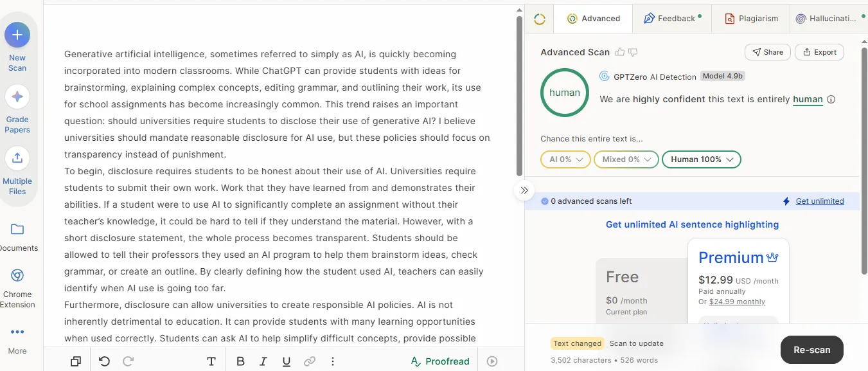Viewport: 868px width, 371px height.
Task: Click the Share button
Action: pos(766,52)
